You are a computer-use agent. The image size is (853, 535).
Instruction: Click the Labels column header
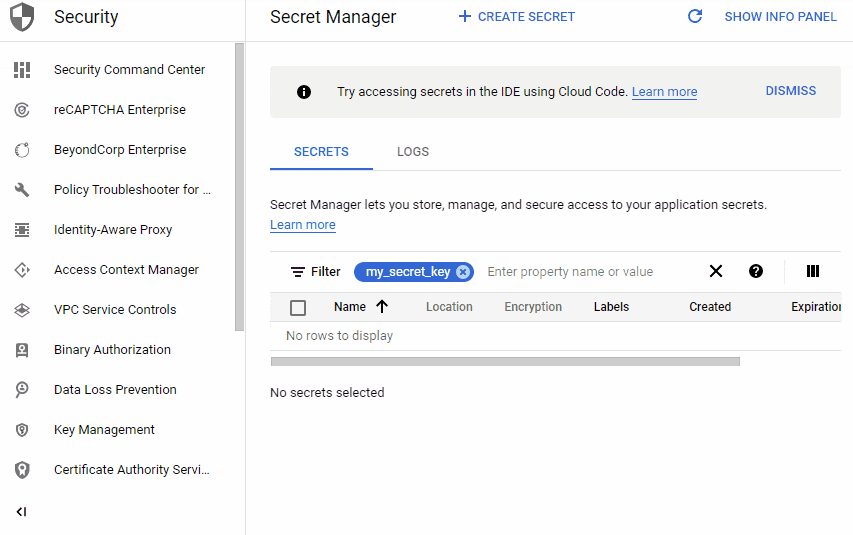coord(611,307)
